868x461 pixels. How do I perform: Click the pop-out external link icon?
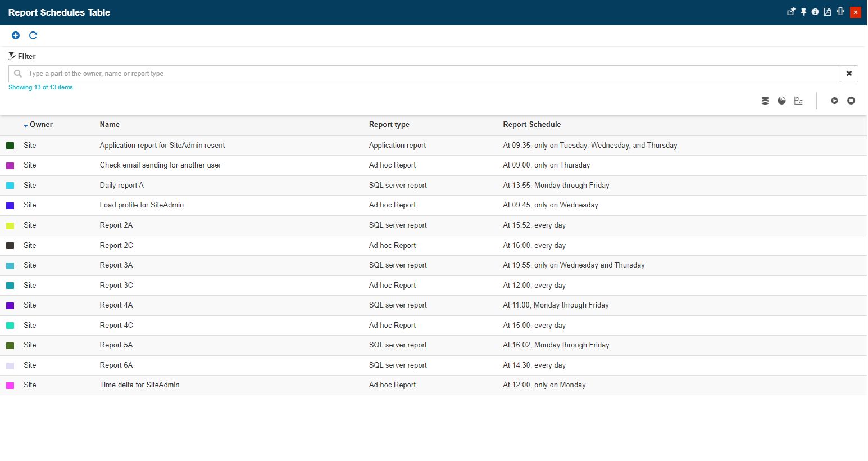791,12
